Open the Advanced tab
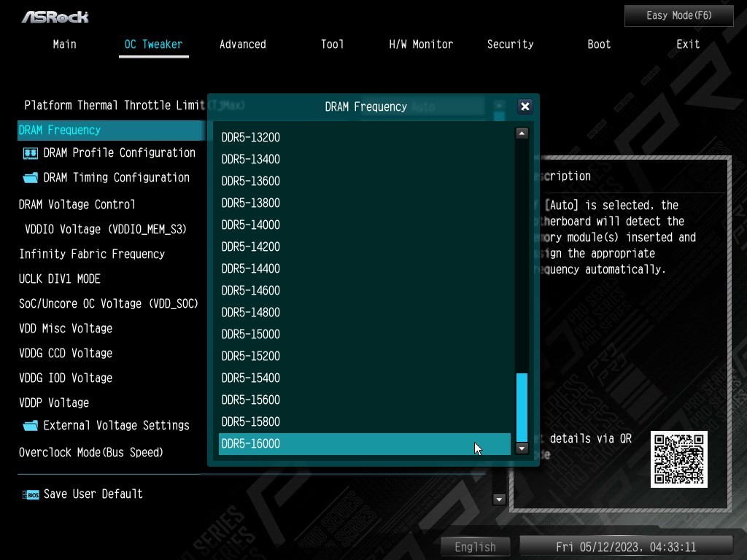 point(242,44)
